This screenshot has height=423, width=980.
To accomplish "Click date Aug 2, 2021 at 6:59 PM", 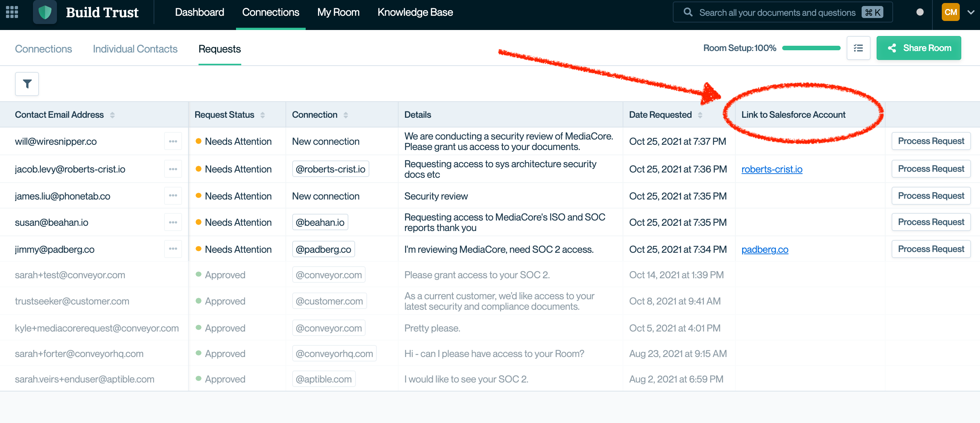I will (x=676, y=379).
